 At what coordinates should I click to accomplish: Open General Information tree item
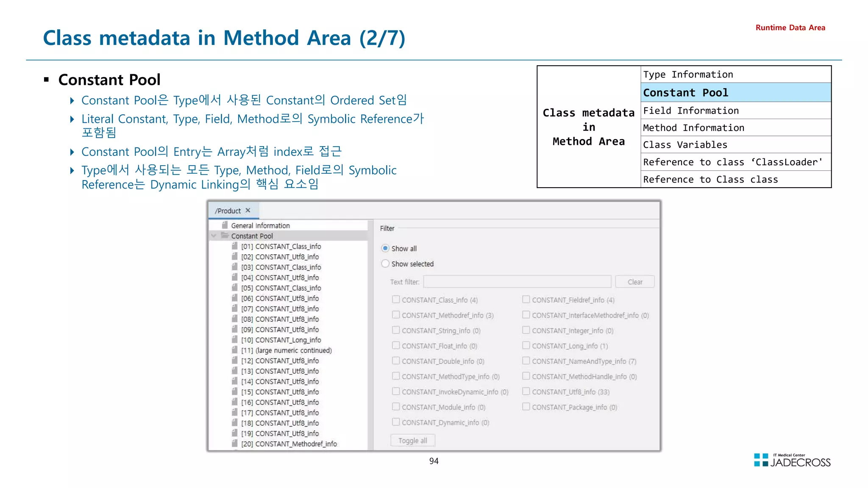click(x=260, y=226)
